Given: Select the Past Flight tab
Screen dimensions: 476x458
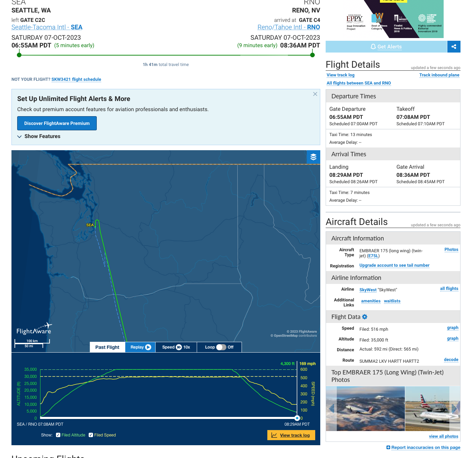Looking at the screenshot, I should 107,347.
